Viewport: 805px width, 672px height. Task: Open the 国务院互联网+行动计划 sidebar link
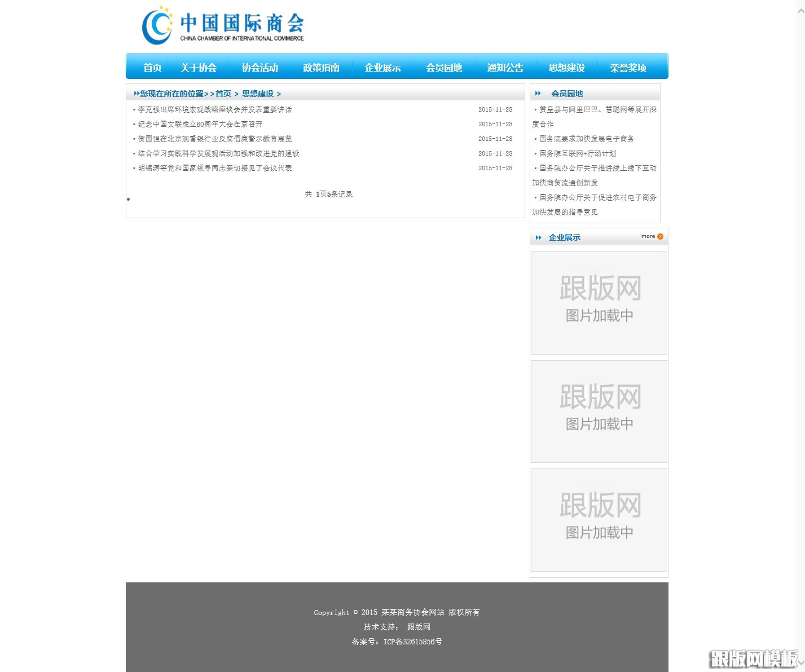click(577, 153)
